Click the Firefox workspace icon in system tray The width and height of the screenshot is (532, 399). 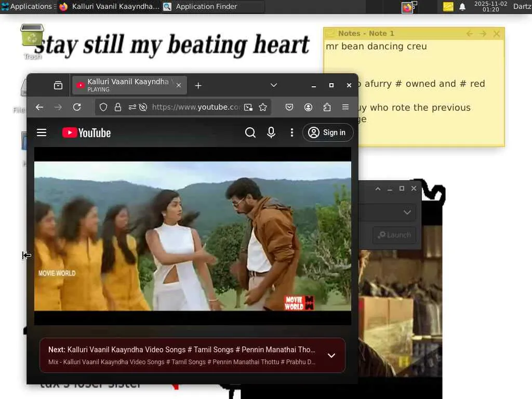tap(408, 7)
